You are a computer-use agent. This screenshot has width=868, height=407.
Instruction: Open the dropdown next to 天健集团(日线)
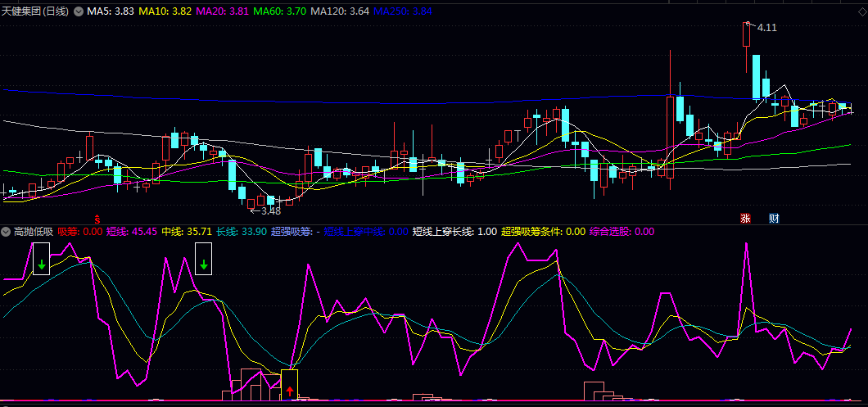point(79,11)
